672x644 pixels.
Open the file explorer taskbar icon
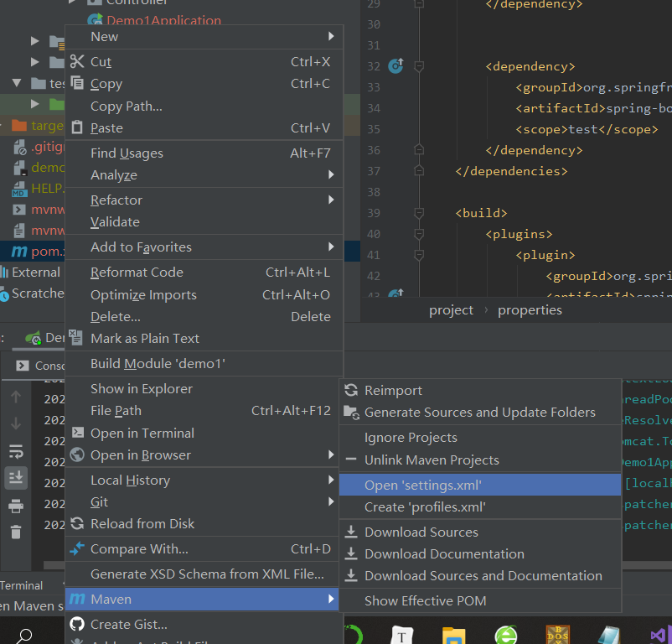454,635
